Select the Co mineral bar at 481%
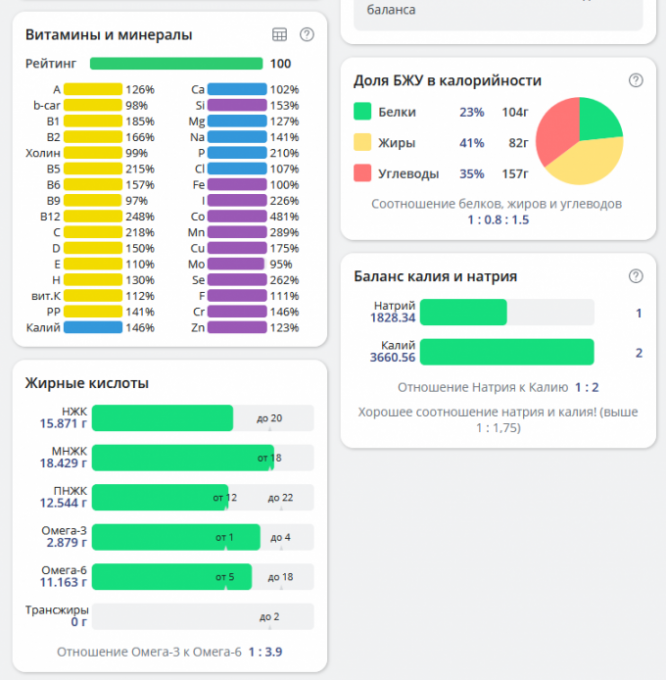Viewport: 666px width, 680px height. click(x=238, y=216)
